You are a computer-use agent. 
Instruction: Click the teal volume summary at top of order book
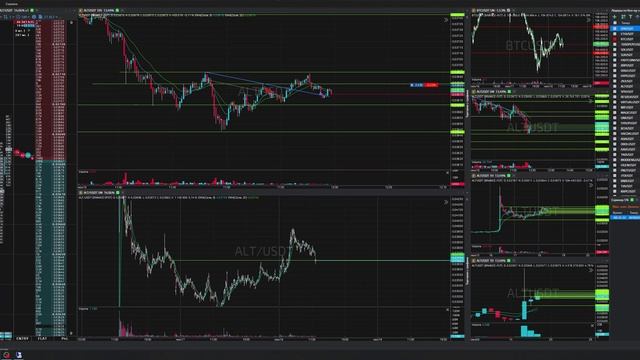tap(25, 26)
